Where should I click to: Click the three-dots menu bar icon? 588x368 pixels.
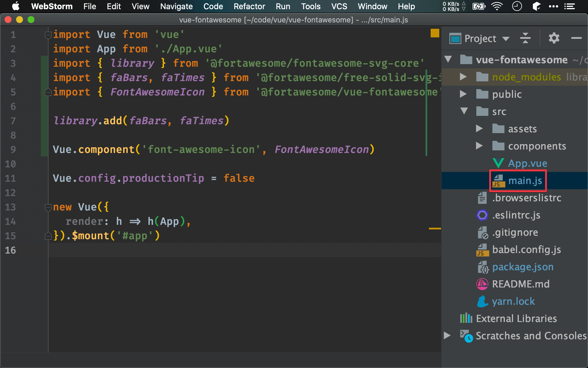[x=553, y=6]
